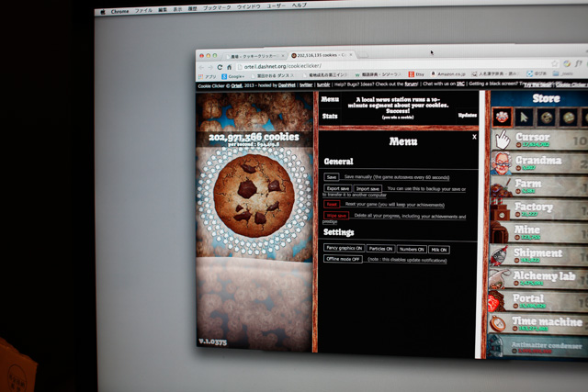Open the Updates panel

(467, 116)
